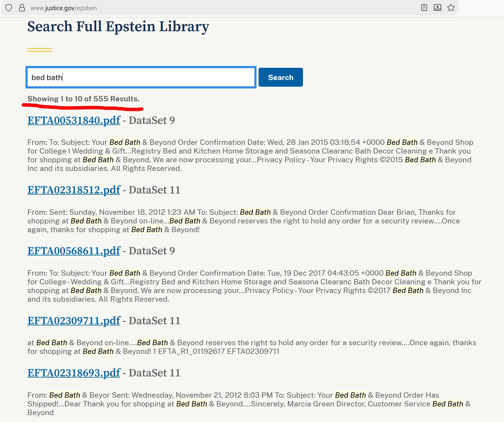Focus the address bar URL www.justice.gov/epstein
The width and height of the screenshot is (504, 422).
64,8
